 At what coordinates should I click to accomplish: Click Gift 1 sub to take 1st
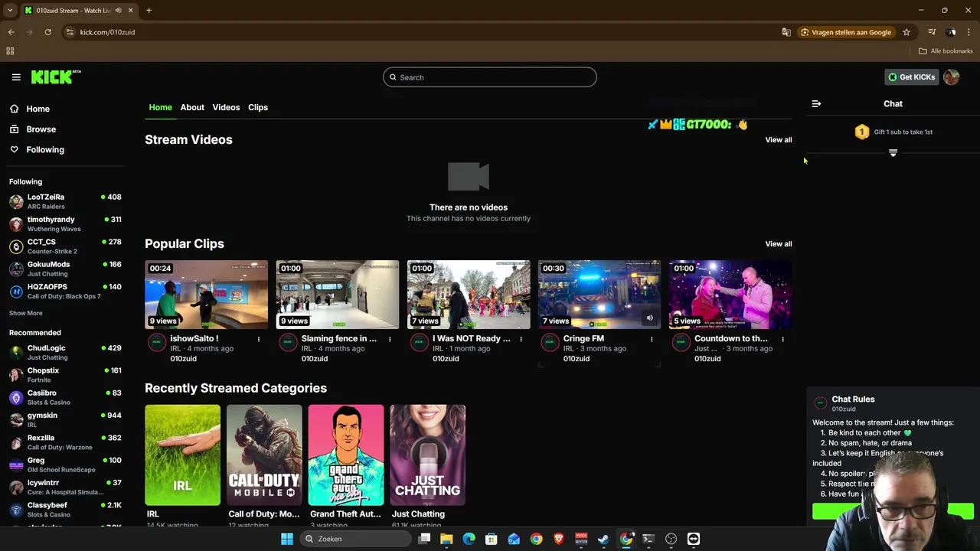(893, 132)
